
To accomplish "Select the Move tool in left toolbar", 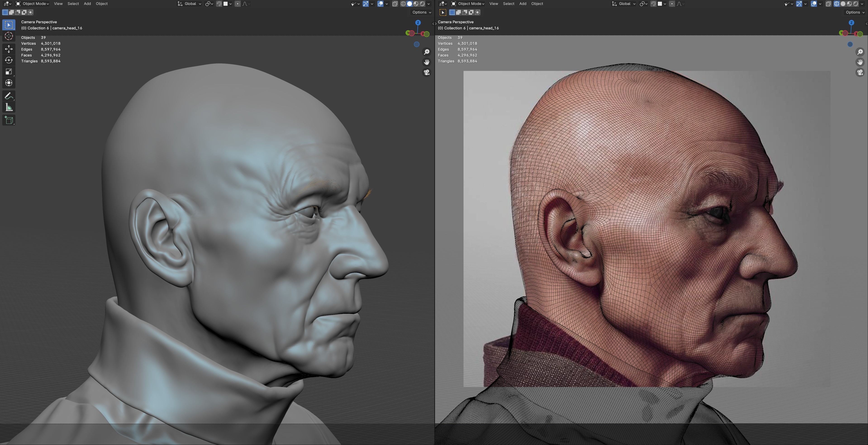I will point(9,49).
